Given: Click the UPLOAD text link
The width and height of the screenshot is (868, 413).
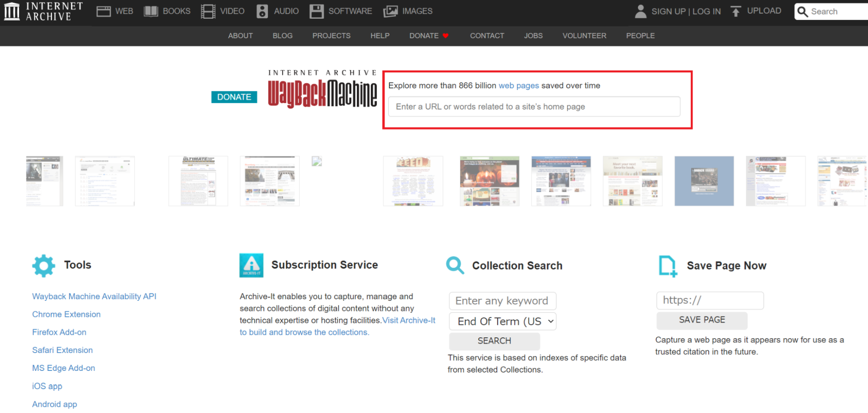Looking at the screenshot, I should [x=764, y=11].
